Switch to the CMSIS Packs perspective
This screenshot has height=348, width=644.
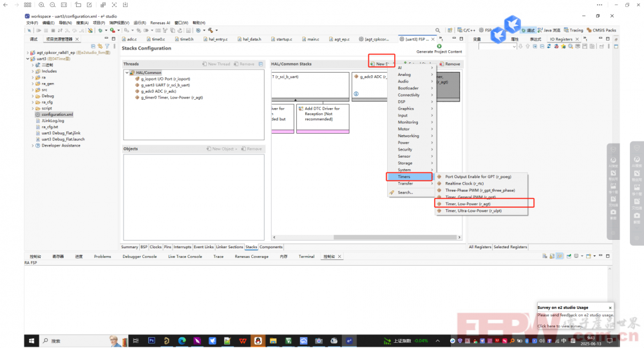(601, 30)
